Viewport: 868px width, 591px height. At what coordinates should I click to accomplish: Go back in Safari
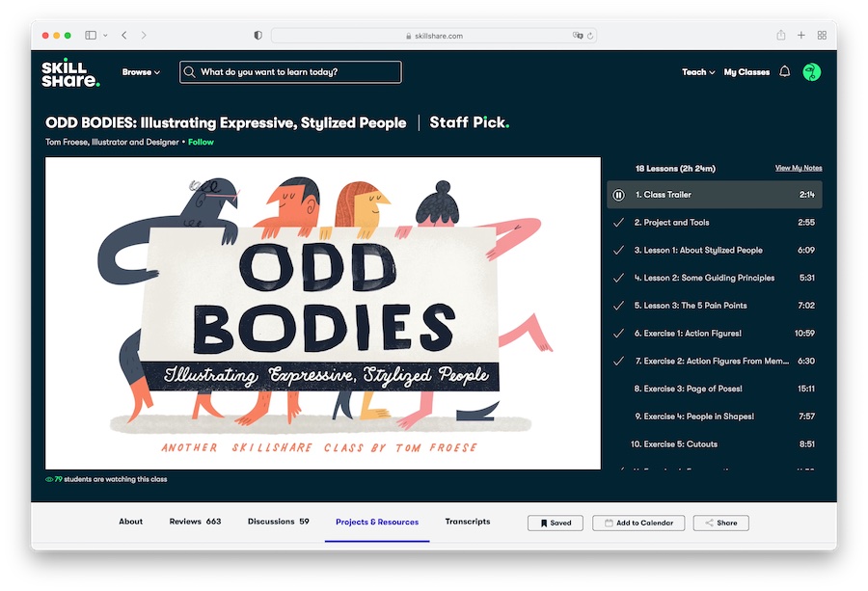pos(124,36)
